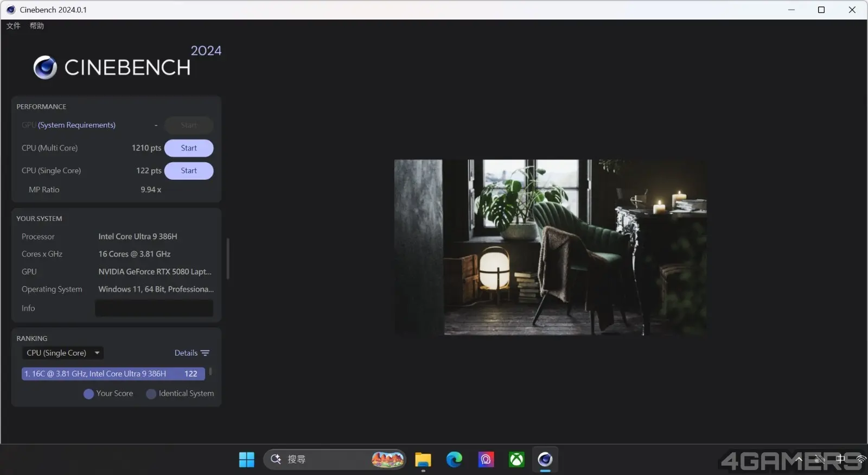The height and width of the screenshot is (475, 868).
Task: Click the Info text field
Action: click(x=154, y=308)
